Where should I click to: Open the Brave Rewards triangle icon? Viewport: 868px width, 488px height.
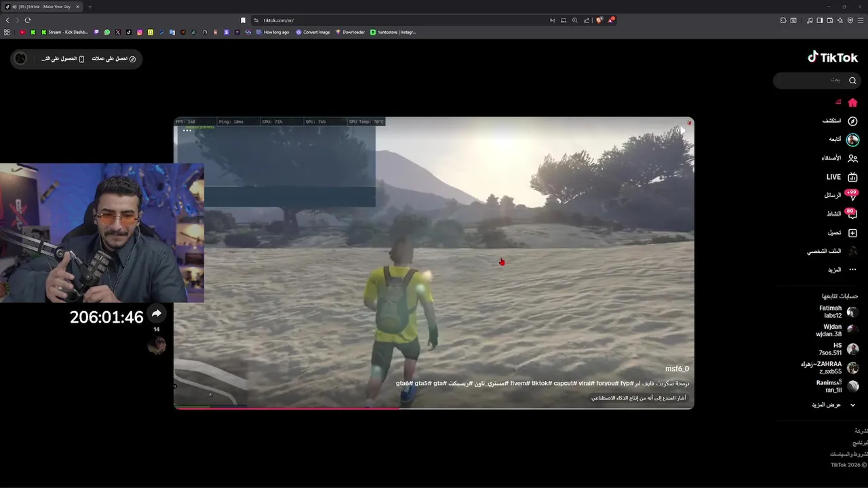coord(610,20)
